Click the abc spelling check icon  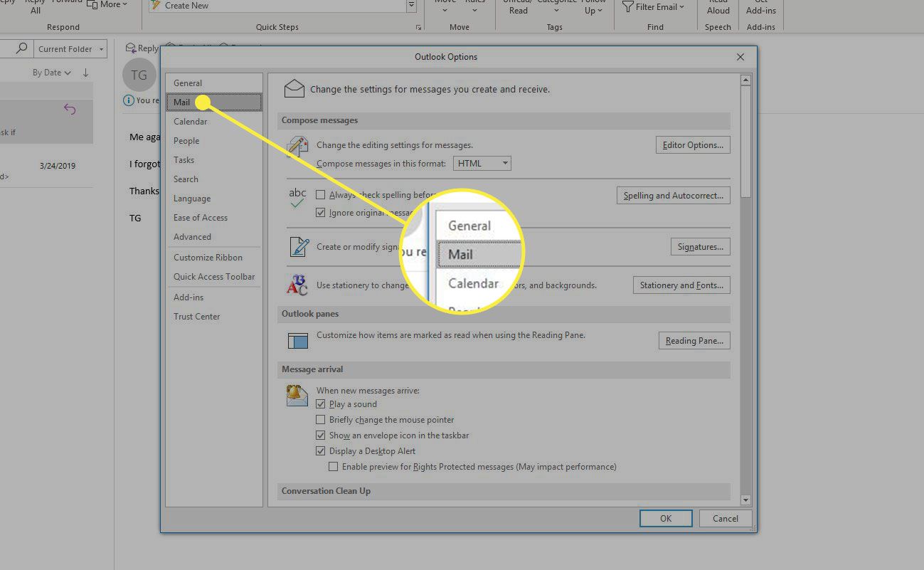pos(297,199)
